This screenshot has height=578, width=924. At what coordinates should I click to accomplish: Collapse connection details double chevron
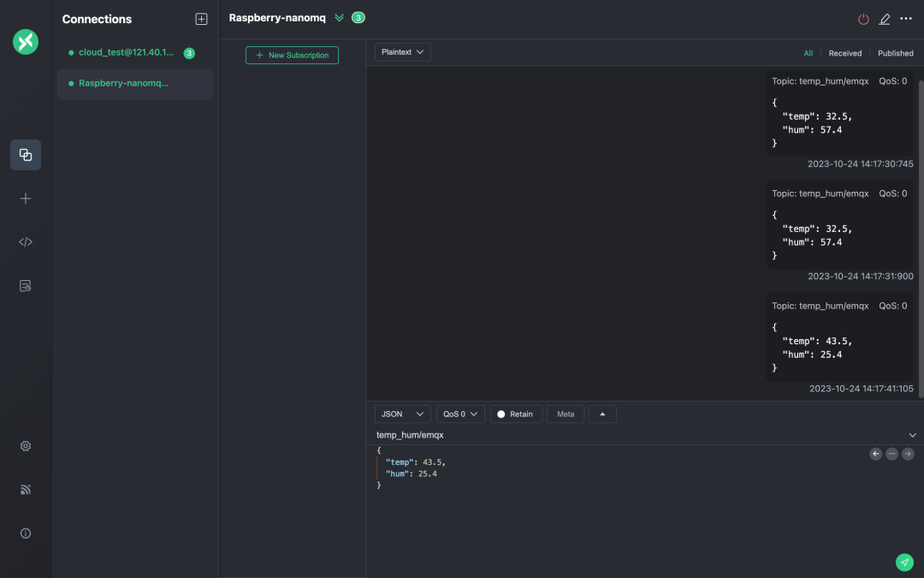point(340,18)
